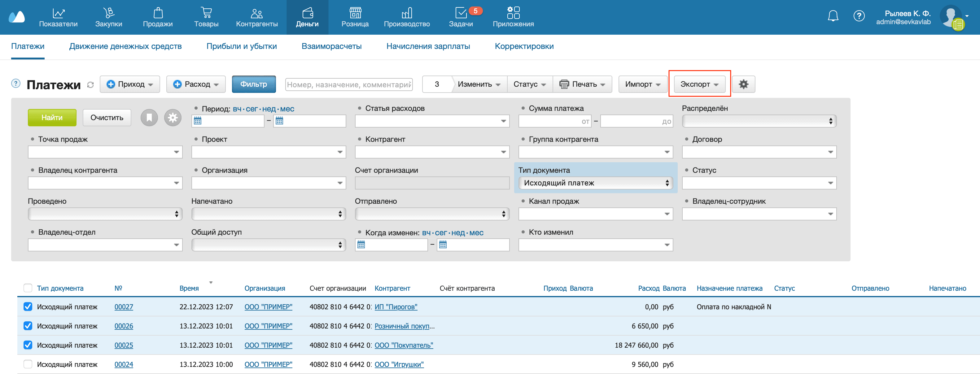
Task: Uncheck the payment 00027 row checkbox
Action: click(28, 307)
